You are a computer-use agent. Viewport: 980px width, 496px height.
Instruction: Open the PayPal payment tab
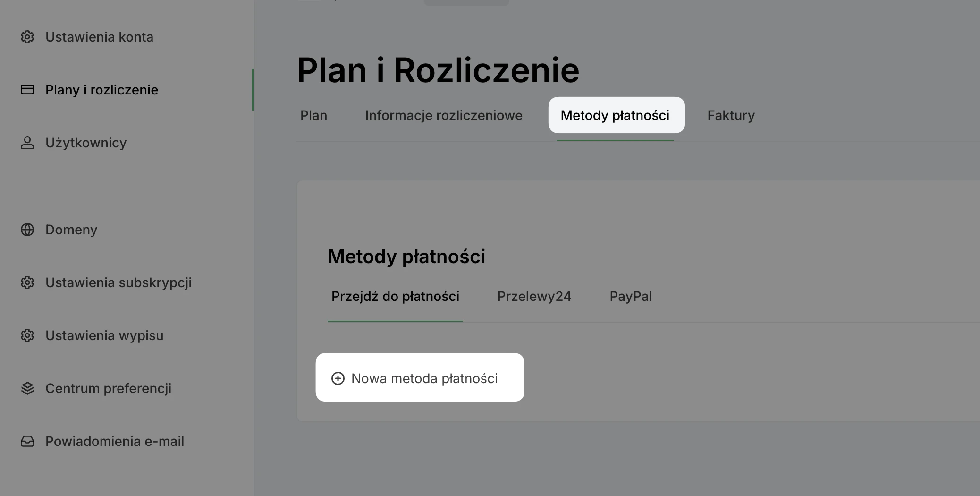coord(631,297)
